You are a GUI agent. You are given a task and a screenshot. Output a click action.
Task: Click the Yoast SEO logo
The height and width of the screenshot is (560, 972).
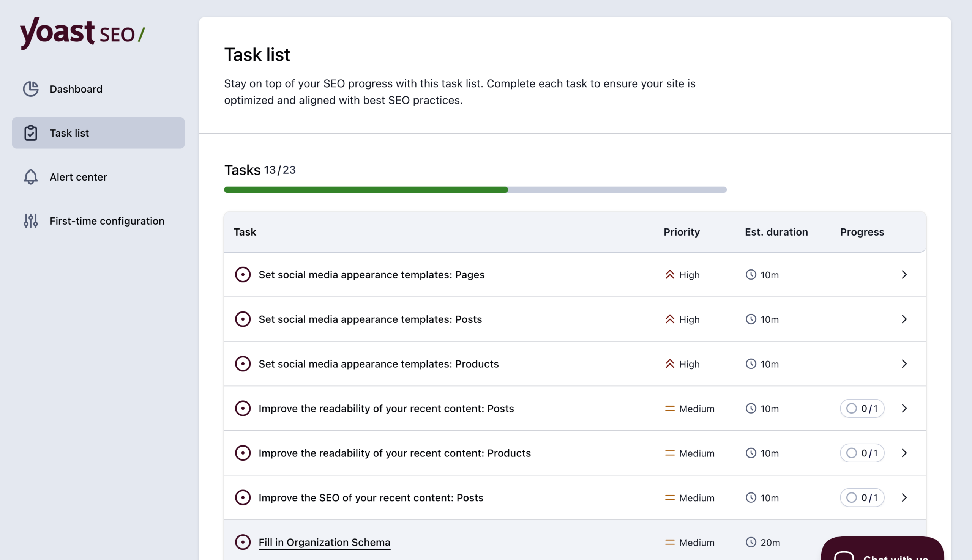coord(82,33)
